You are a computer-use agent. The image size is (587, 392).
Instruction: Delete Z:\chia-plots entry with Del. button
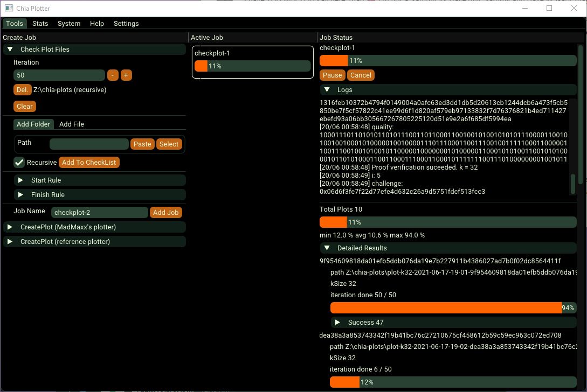pyautogui.click(x=22, y=90)
